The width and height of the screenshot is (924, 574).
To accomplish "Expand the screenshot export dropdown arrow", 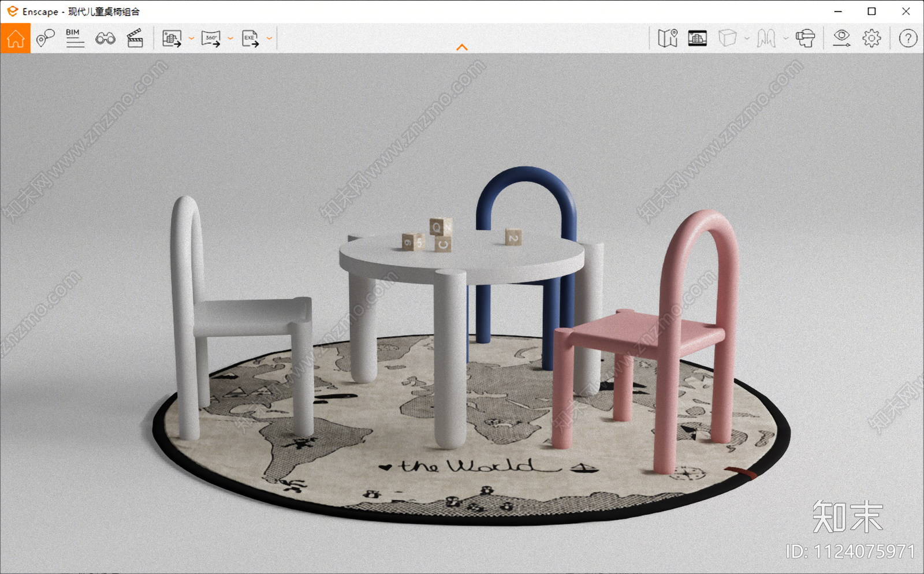I will (191, 39).
